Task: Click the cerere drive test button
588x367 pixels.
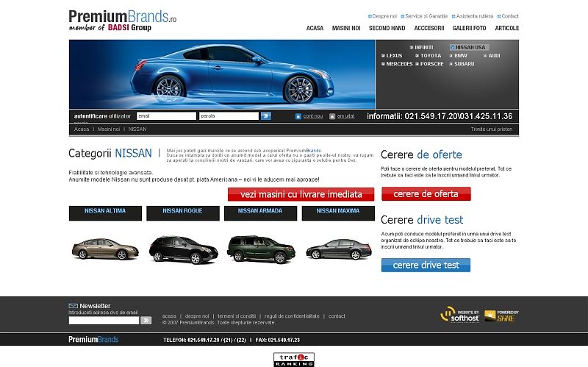Action: pyautogui.click(x=426, y=265)
